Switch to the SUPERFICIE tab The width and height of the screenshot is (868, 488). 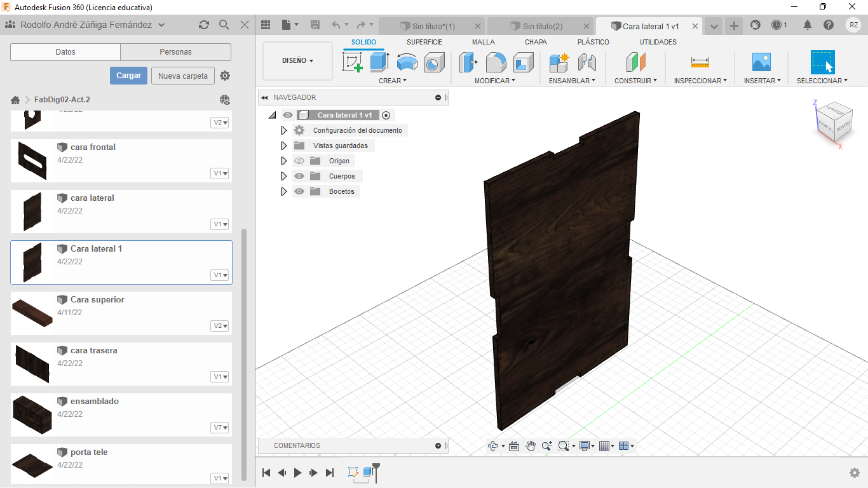coord(424,42)
